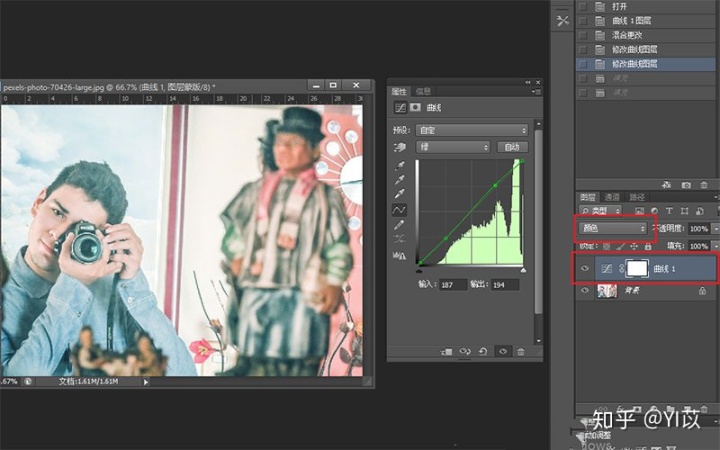The width and height of the screenshot is (720, 450).
Task: Switch to the 路径 tab
Action: [x=637, y=197]
